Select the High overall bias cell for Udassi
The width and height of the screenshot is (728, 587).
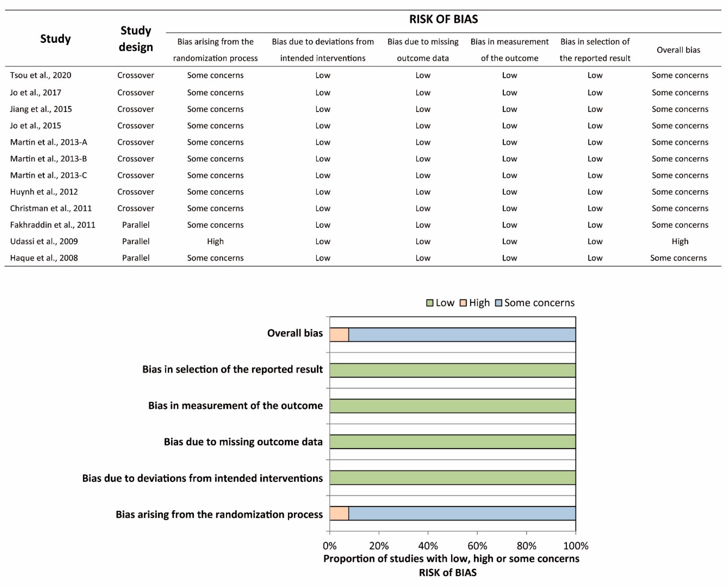[680, 241]
